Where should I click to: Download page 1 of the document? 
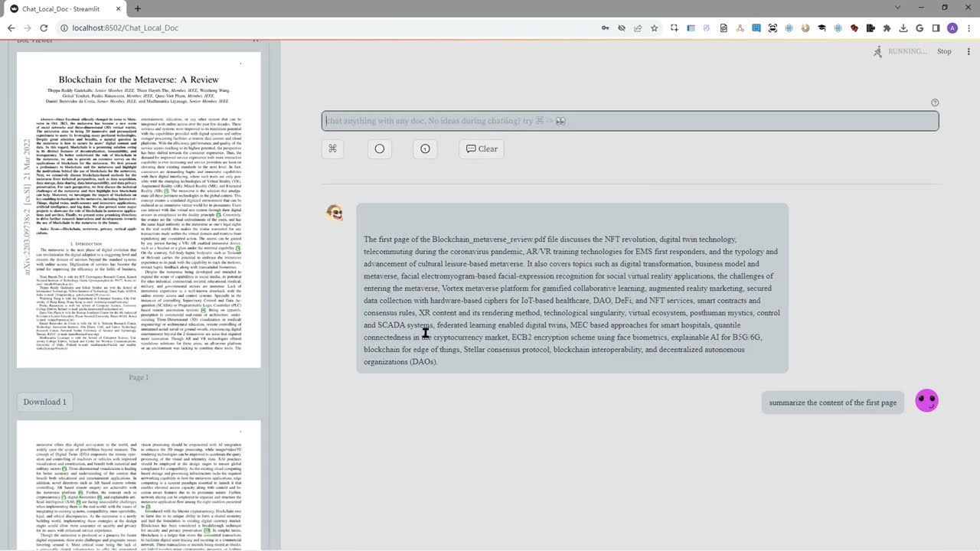(x=45, y=402)
